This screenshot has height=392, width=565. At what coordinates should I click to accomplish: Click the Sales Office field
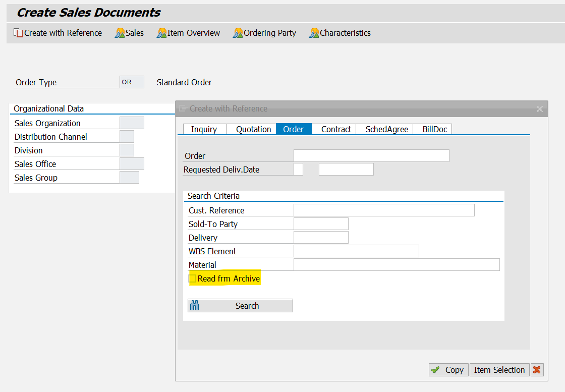(x=132, y=164)
